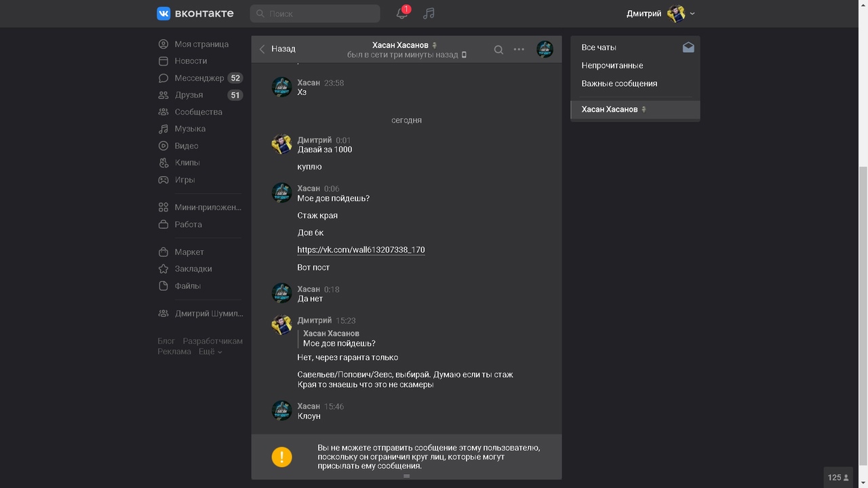This screenshot has width=868, height=488.
Task: Search within the conversation using magnifier icon
Action: click(498, 49)
